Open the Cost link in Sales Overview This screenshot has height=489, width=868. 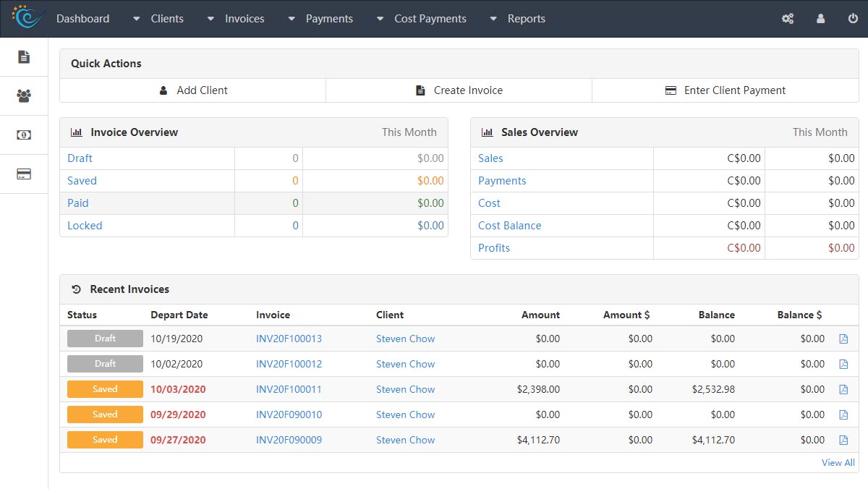[489, 203]
